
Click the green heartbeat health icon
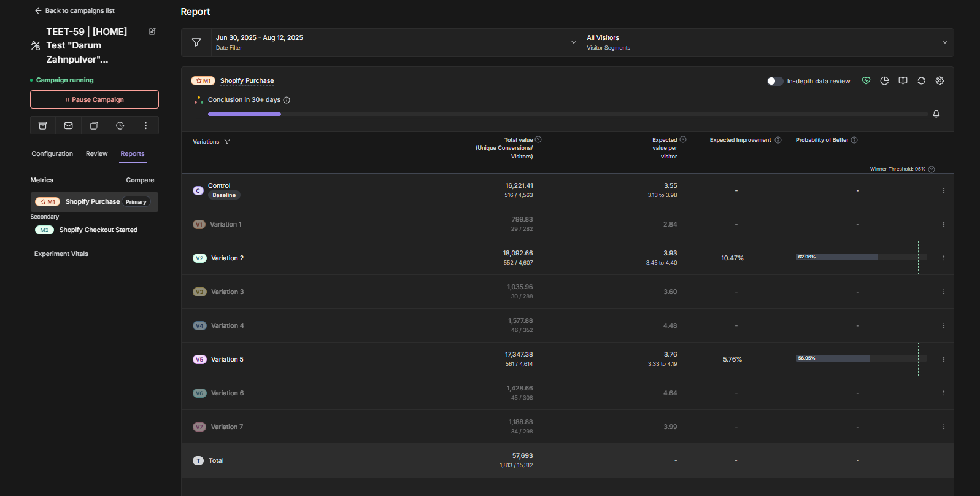(x=866, y=81)
